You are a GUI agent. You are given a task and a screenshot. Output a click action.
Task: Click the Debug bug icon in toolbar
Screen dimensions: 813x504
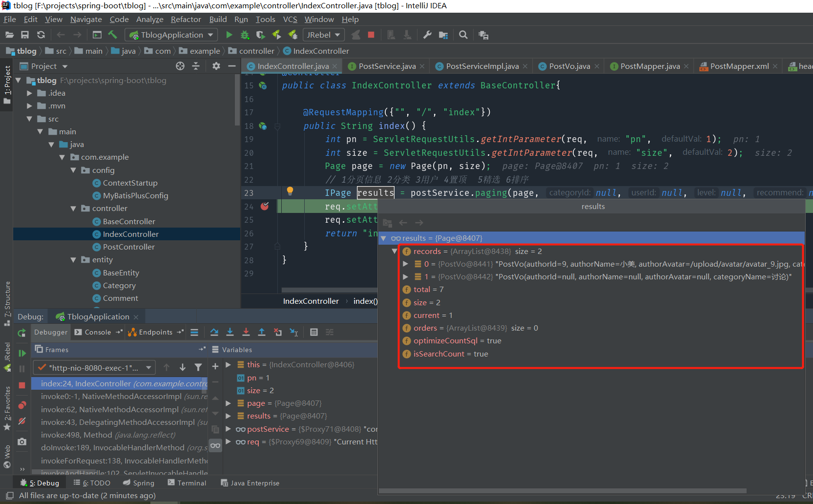(245, 35)
